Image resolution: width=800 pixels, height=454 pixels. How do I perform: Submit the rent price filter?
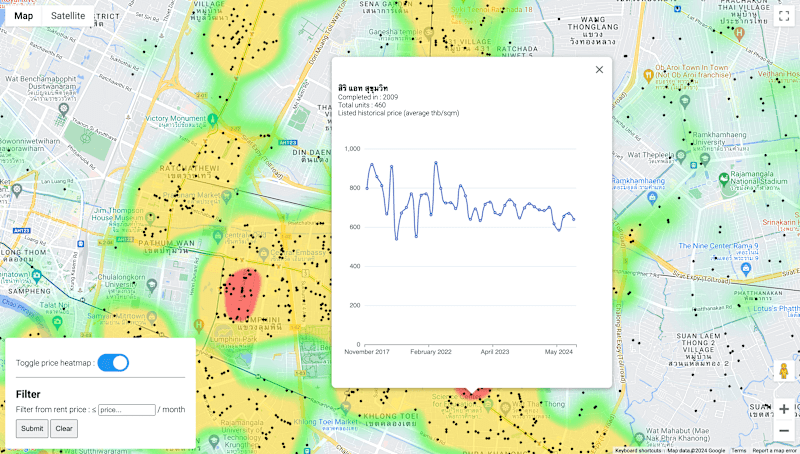click(x=32, y=428)
